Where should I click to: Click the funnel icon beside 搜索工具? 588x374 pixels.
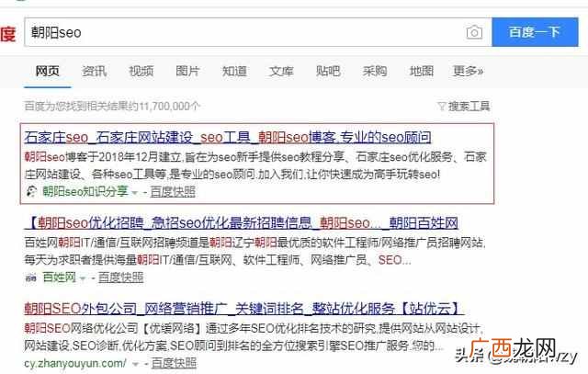442,107
